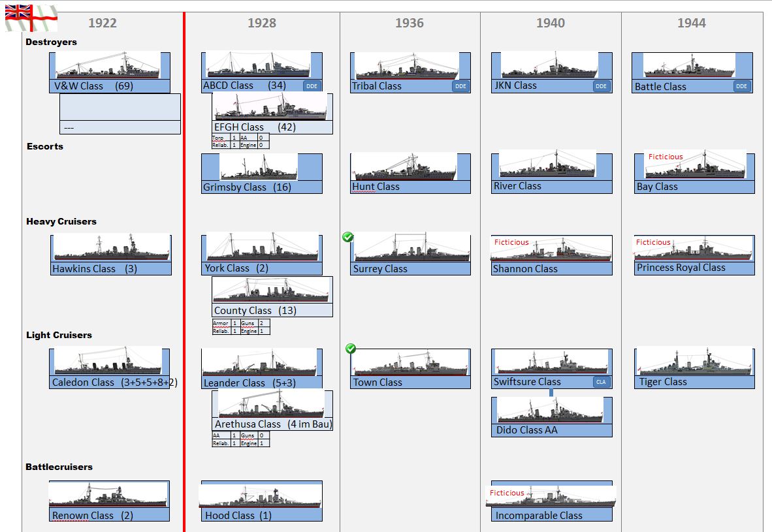
Task: Select the Princess Royal Class label
Action: pos(681,268)
